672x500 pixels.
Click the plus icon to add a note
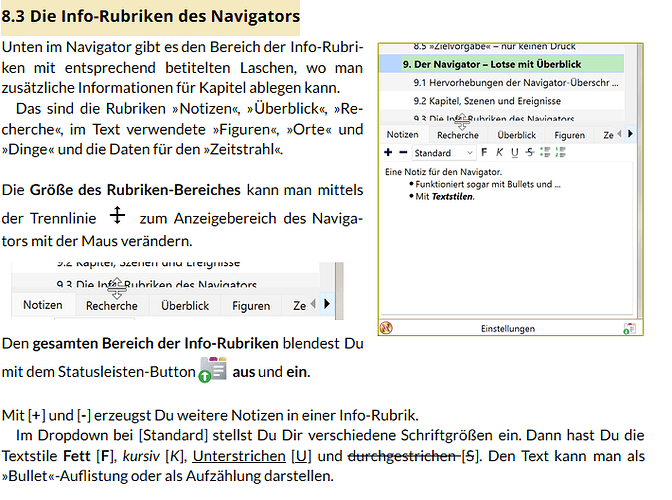[x=388, y=153]
